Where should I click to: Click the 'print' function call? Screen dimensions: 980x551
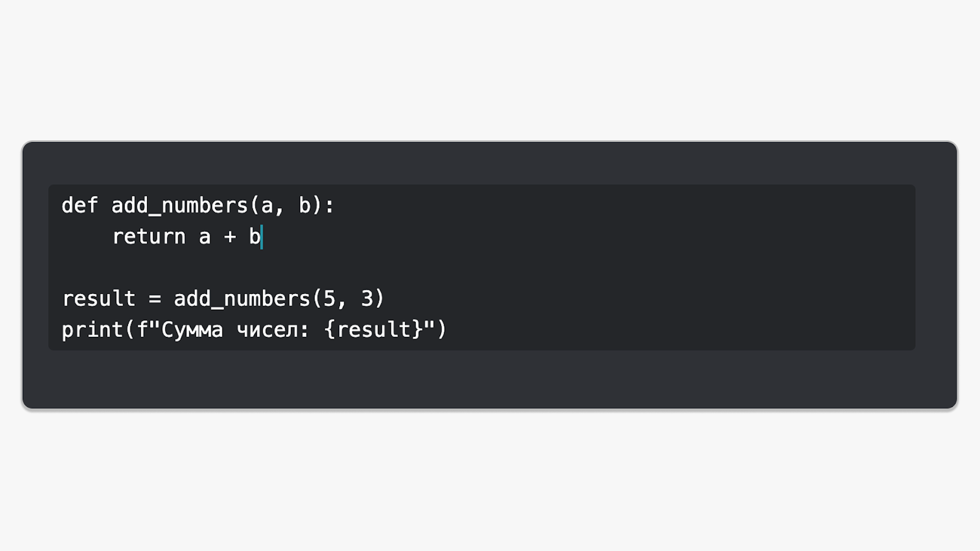pos(92,330)
